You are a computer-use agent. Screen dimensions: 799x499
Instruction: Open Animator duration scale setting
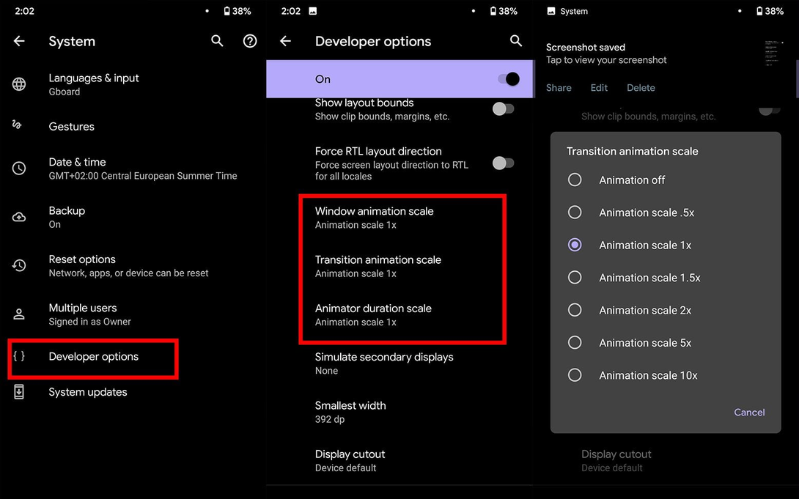point(373,314)
